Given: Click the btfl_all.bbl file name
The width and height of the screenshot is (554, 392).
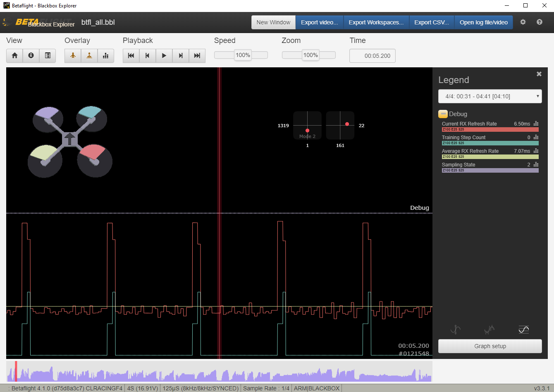Looking at the screenshot, I should pyautogui.click(x=98, y=22).
